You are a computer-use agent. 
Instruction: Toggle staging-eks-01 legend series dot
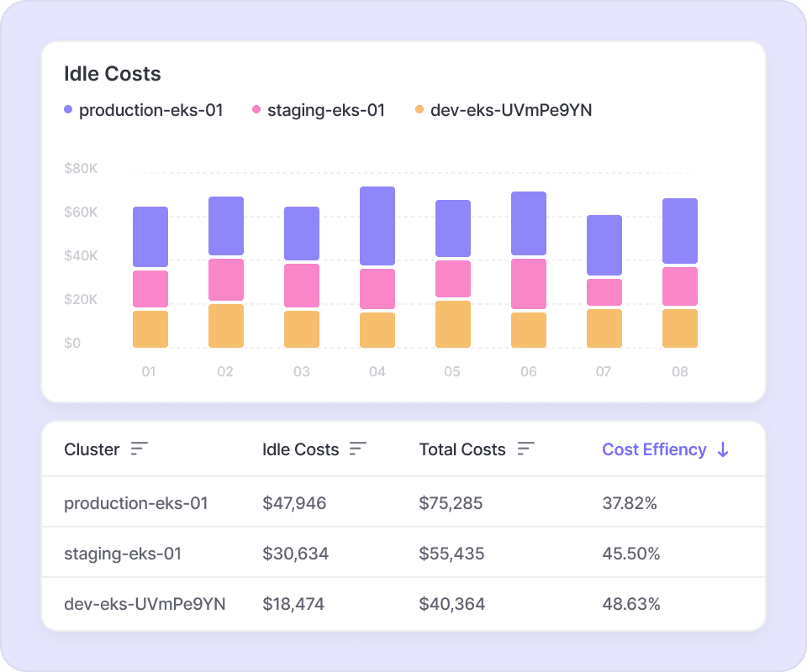click(x=256, y=110)
